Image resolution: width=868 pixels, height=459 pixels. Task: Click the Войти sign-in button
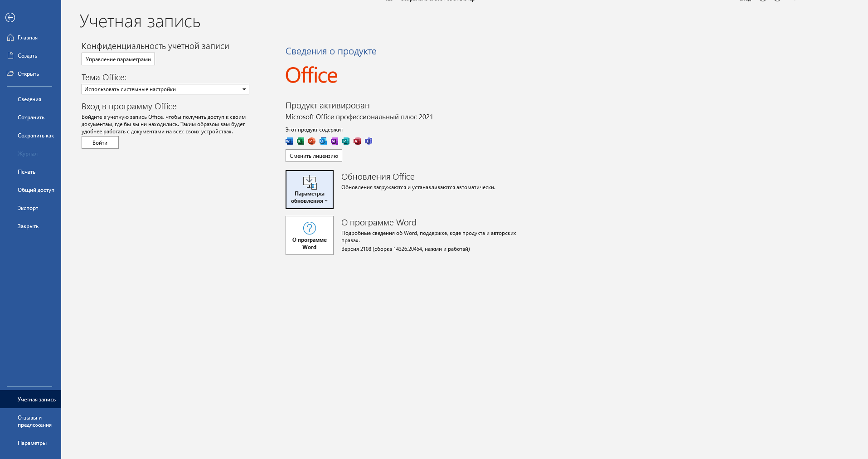coord(100,142)
